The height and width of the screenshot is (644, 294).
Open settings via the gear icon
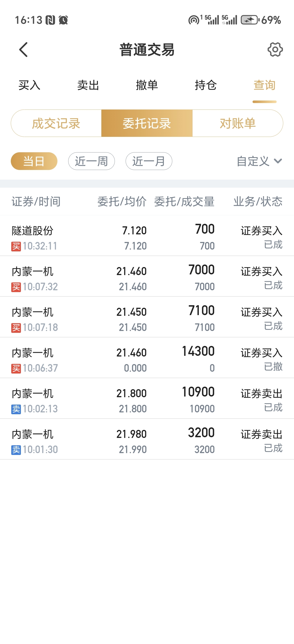coord(275,49)
